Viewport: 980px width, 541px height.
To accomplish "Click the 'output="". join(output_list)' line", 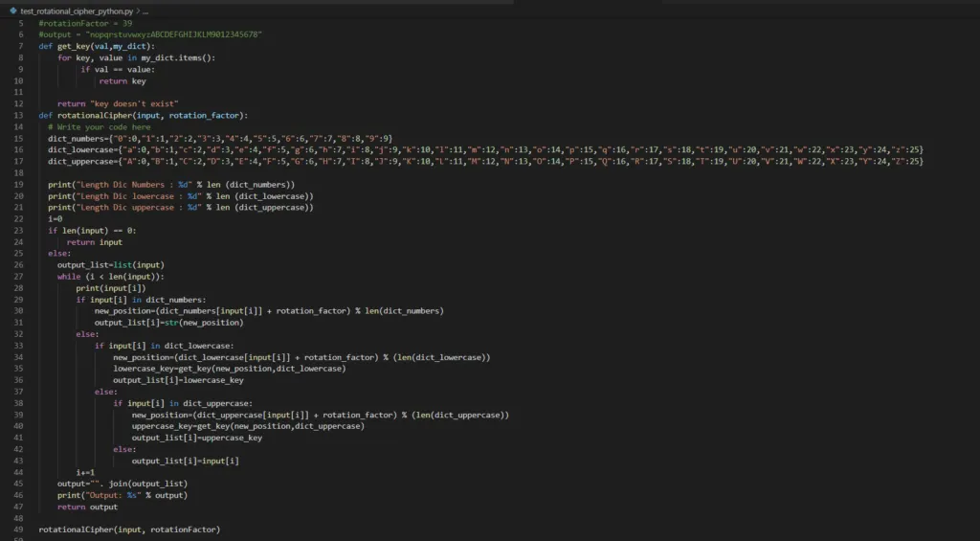I will click(x=122, y=485).
